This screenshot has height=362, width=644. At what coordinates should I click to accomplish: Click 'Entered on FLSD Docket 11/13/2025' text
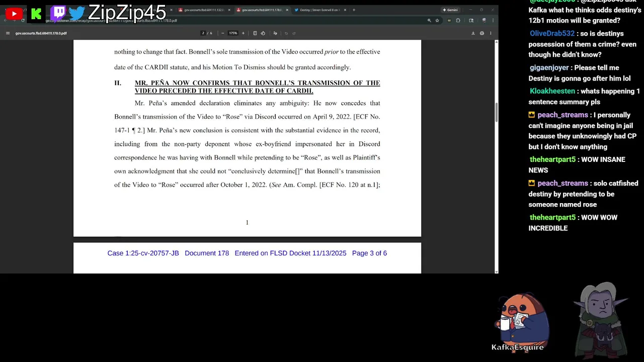290,253
